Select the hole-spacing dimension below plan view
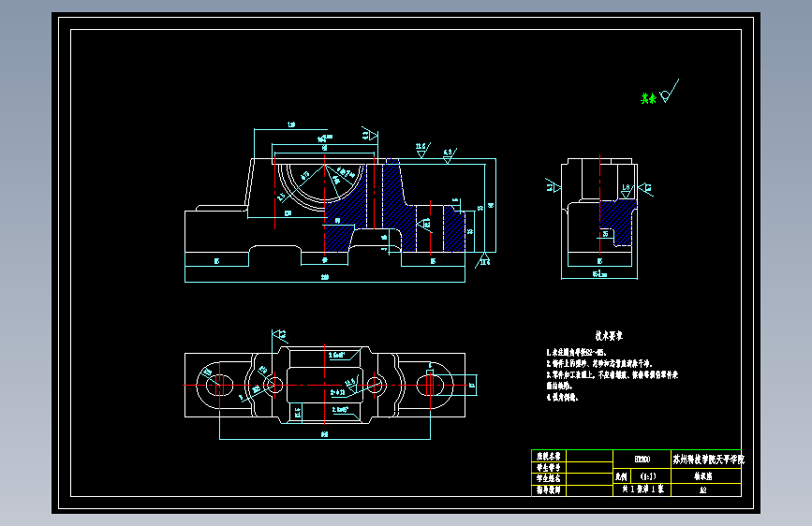812x526 pixels. tap(325, 435)
